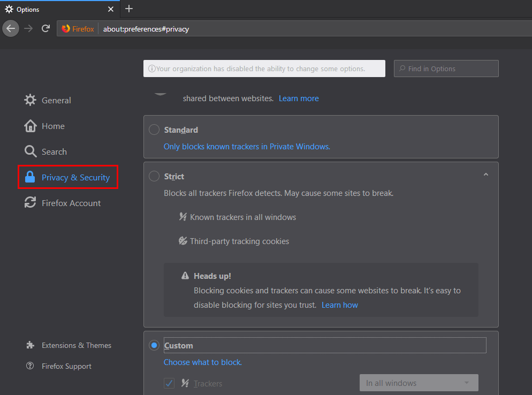Image resolution: width=532 pixels, height=395 pixels.
Task: Open Learn more link about shared websites
Action: point(299,98)
